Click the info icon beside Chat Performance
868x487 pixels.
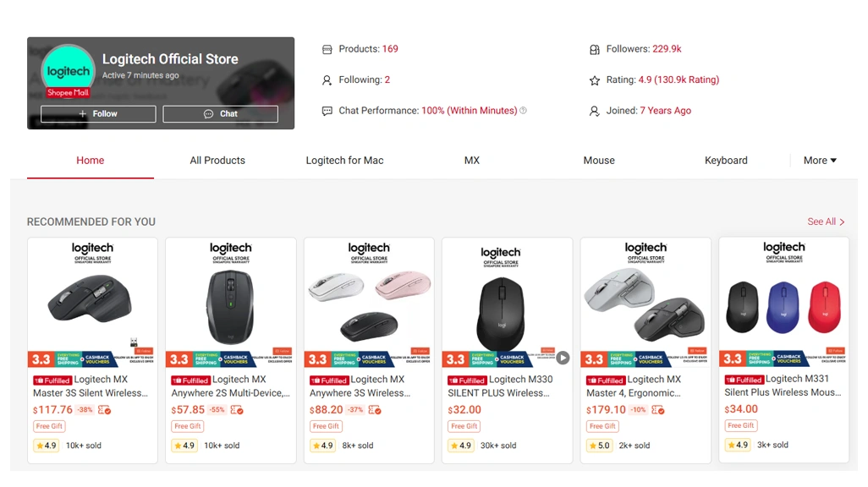(x=523, y=110)
